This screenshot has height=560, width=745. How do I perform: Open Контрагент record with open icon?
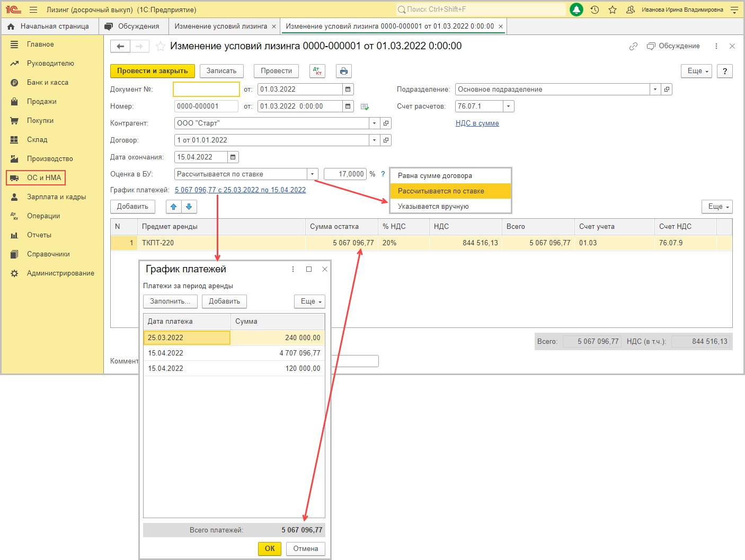click(386, 123)
